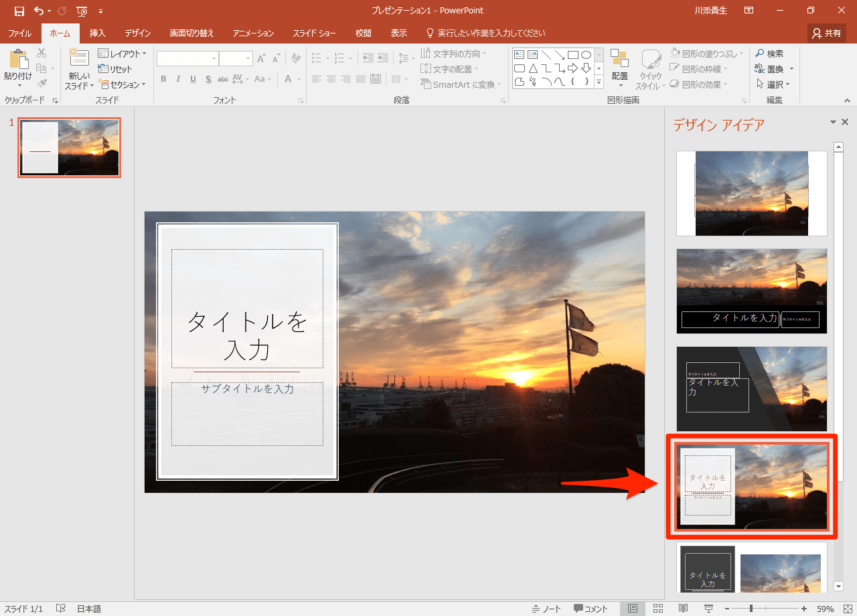The width and height of the screenshot is (857, 616).
Task: Select the triangle shape in gallery
Action: (533, 68)
